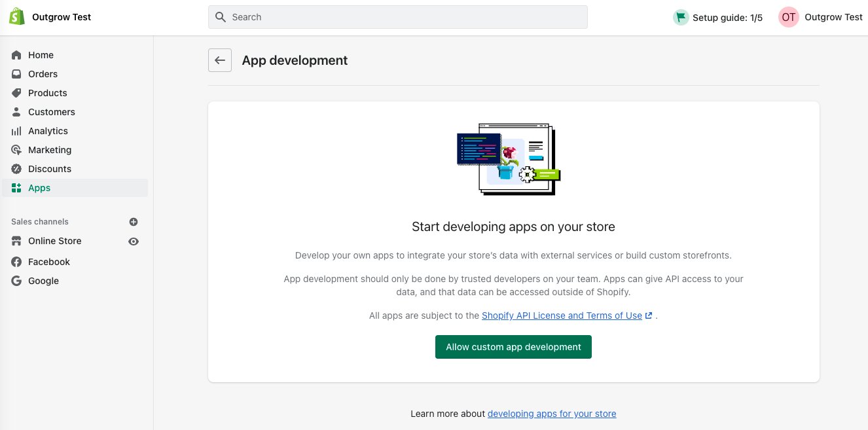Click the Online Store shop icon
Image resolution: width=868 pixels, height=430 pixels.
tap(16, 241)
